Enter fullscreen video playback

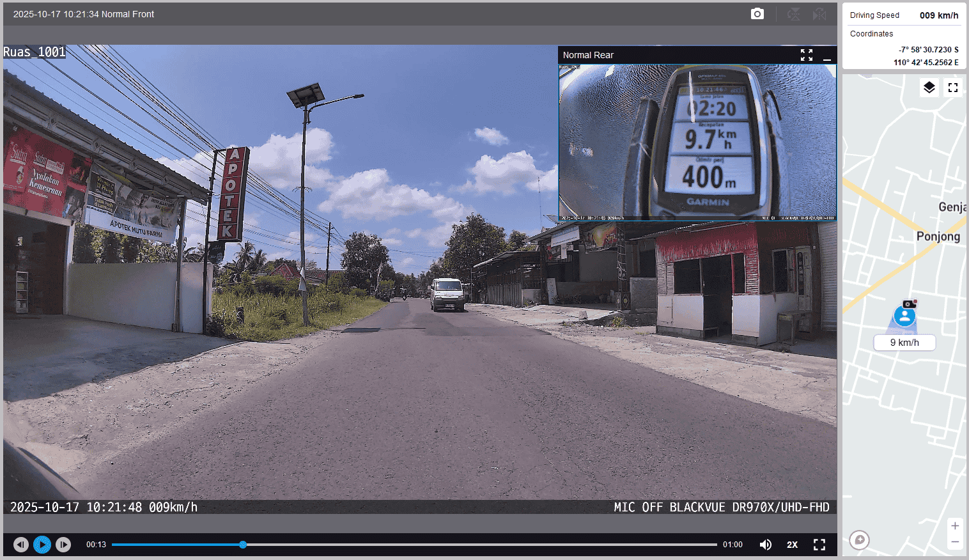click(819, 545)
